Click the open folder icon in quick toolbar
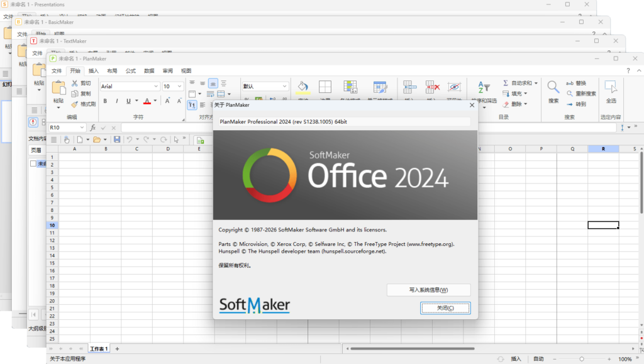 (96, 140)
